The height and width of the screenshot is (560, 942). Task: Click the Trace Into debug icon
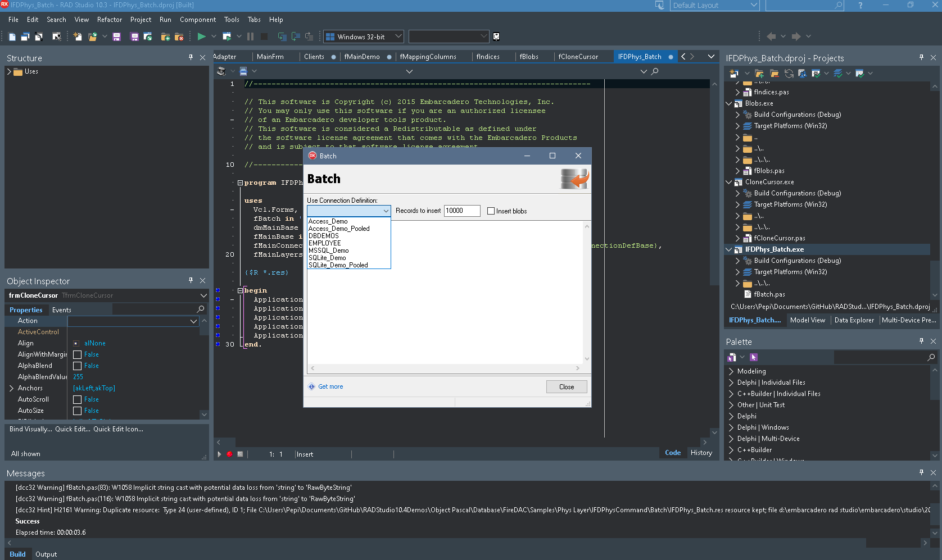pyautogui.click(x=282, y=37)
